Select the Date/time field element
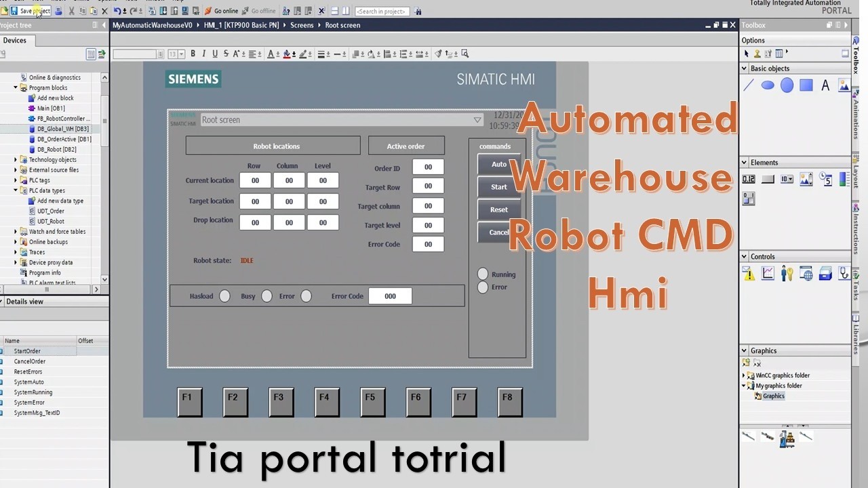Image resolution: width=868 pixels, height=488 pixels. click(x=825, y=179)
